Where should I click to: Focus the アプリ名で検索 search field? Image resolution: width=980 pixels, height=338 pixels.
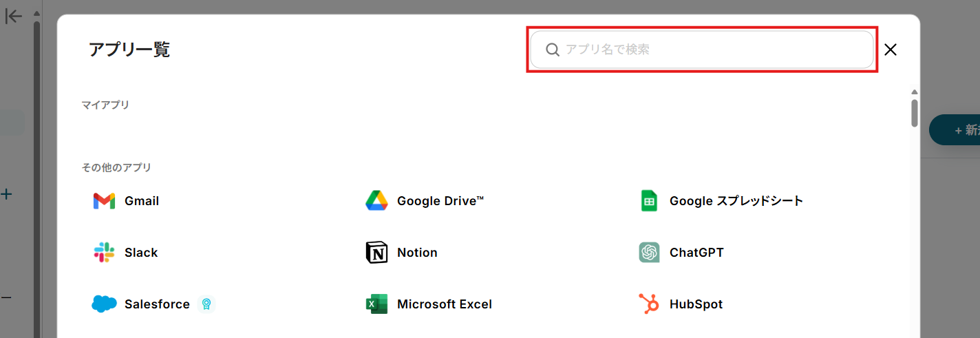coord(702,50)
